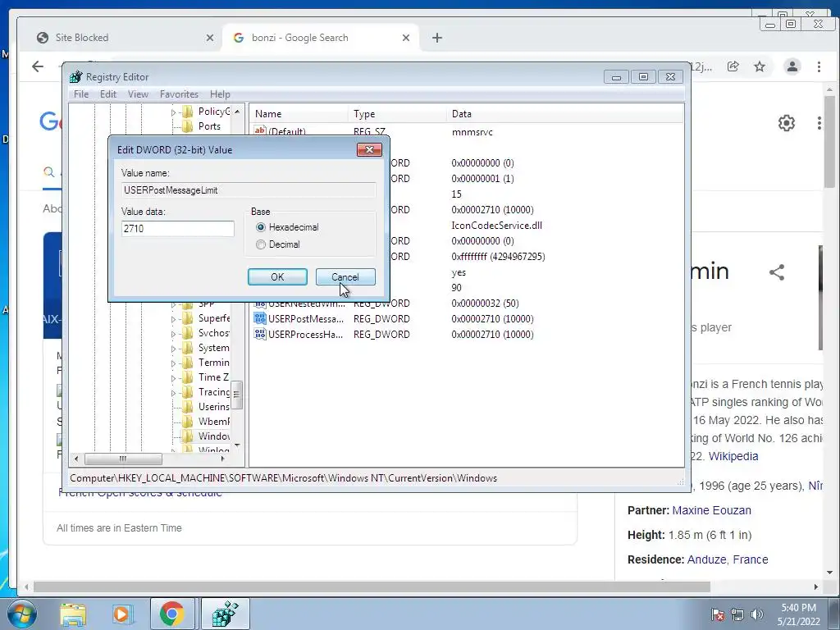Launch Windows Media Player from taskbar

[x=121, y=614]
